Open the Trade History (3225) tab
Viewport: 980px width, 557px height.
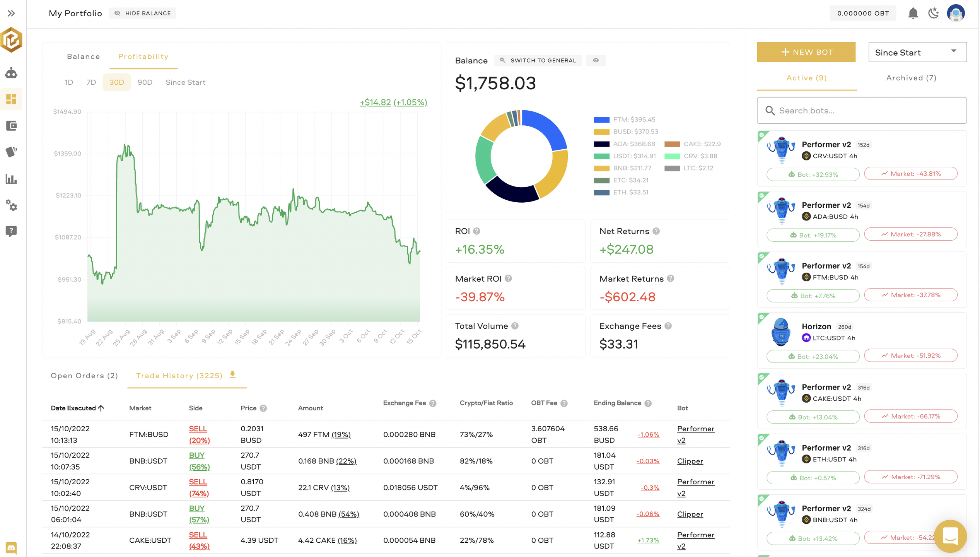point(179,375)
